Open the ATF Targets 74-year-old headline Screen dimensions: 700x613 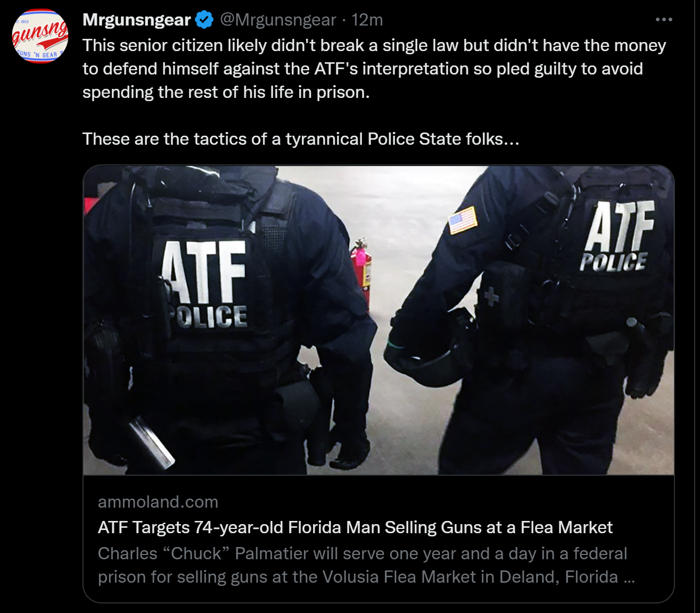(355, 527)
